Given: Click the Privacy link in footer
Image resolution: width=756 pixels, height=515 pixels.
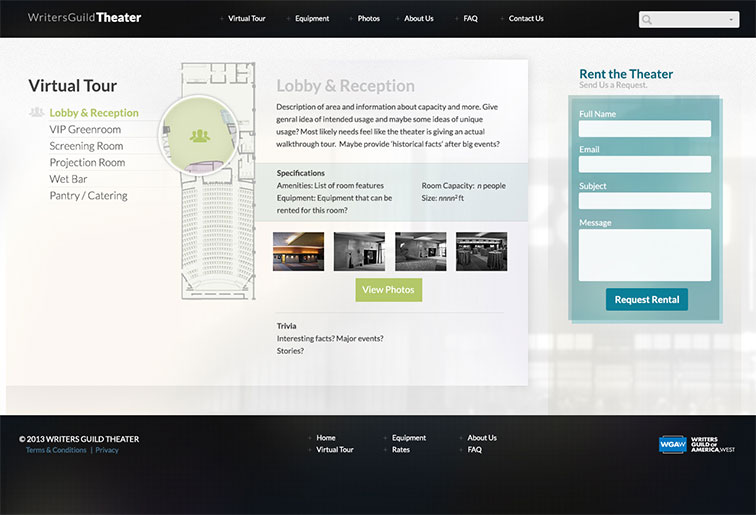Looking at the screenshot, I should [107, 450].
